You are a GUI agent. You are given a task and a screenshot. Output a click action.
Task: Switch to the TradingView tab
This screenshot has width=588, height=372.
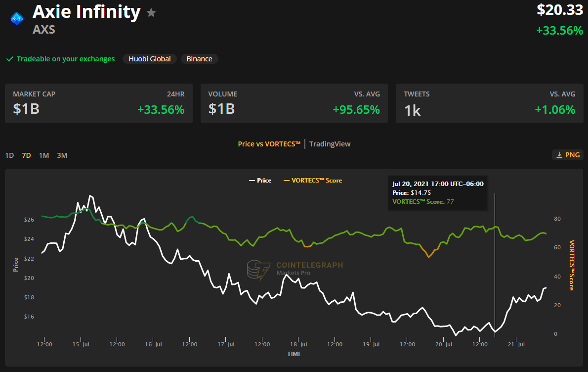click(x=330, y=144)
